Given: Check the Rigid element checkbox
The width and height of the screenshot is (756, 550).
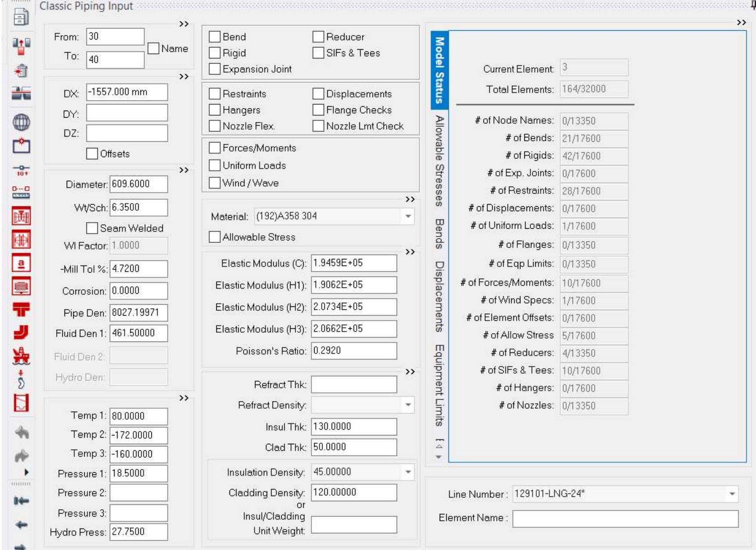Looking at the screenshot, I should (215, 53).
